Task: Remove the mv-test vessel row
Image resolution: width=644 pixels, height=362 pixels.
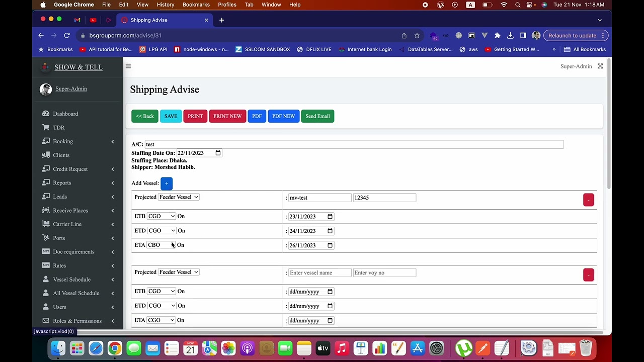Action: pos(588,200)
